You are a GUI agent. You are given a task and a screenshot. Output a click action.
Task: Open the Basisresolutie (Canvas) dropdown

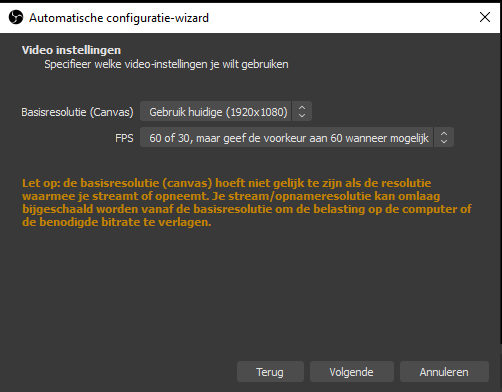[226, 111]
